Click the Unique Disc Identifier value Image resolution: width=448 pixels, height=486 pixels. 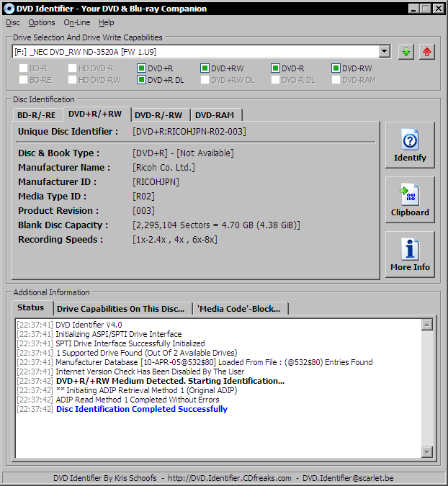pos(189,132)
